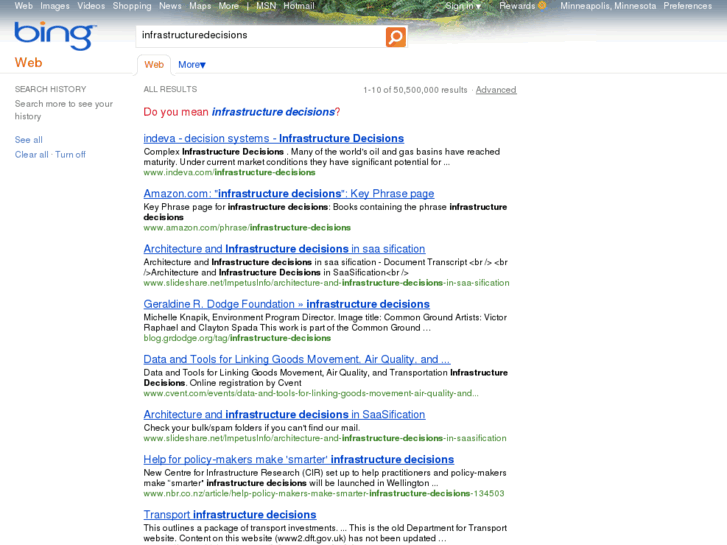The width and height of the screenshot is (727, 545).
Task: Click the Bing logo
Action: pyautogui.click(x=56, y=36)
